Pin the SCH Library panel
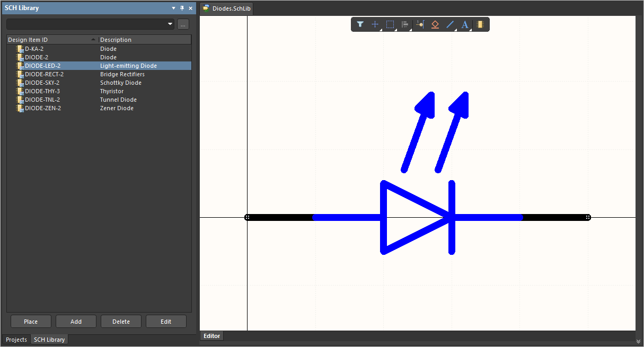The height and width of the screenshot is (347, 644). coord(182,8)
